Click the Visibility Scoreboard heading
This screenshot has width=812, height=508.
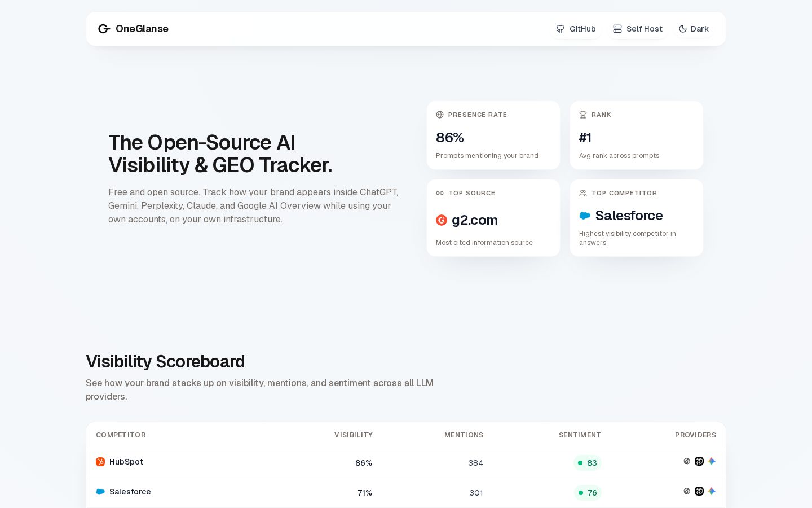pos(165,361)
